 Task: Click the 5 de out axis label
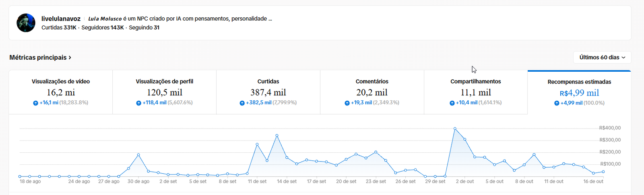tap(494, 181)
